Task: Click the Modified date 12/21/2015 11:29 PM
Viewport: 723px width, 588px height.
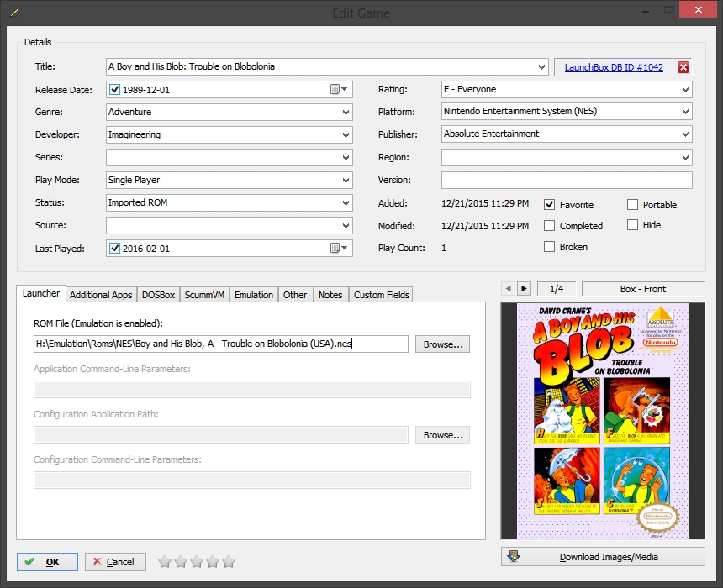Action: (x=485, y=226)
